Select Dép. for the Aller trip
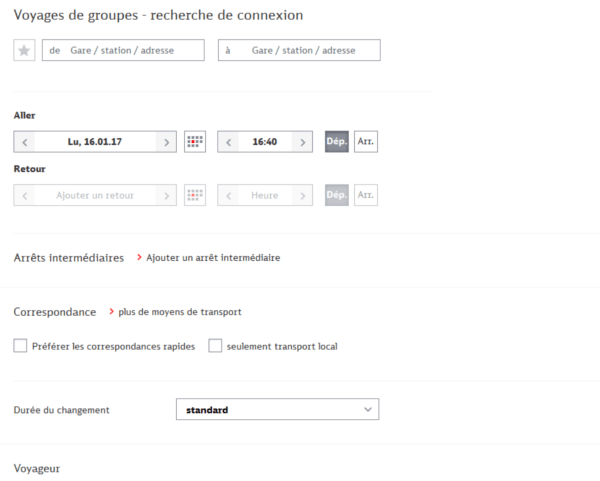The height and width of the screenshot is (481, 600). (337, 142)
